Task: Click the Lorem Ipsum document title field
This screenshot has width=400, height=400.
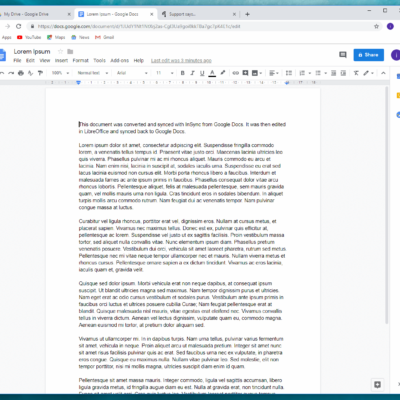Action: 32,52
